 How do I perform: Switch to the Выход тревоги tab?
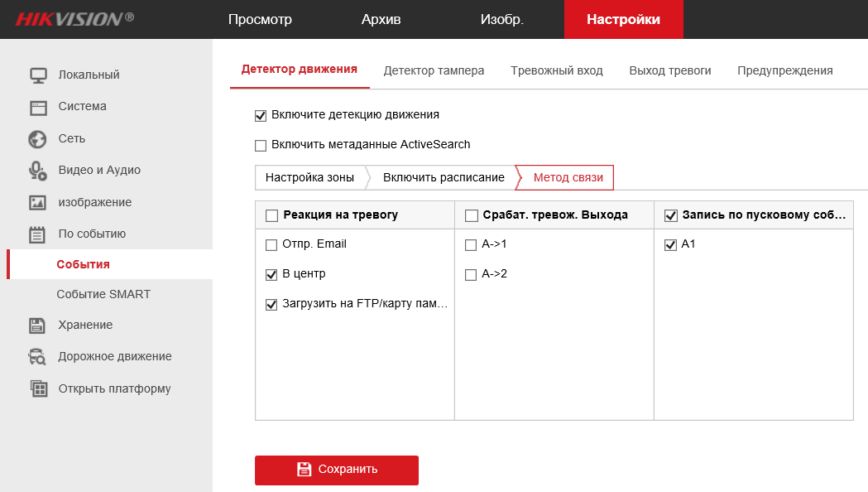pos(669,70)
